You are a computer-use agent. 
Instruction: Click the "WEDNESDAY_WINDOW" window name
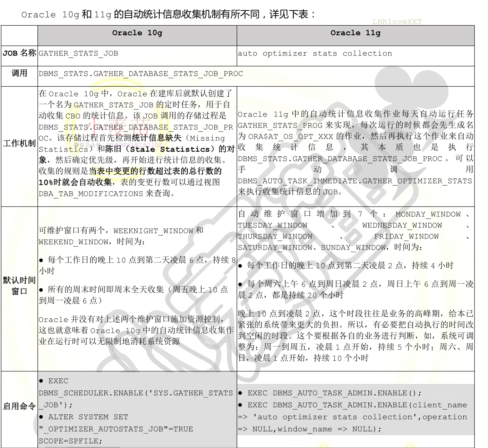tap(402, 225)
